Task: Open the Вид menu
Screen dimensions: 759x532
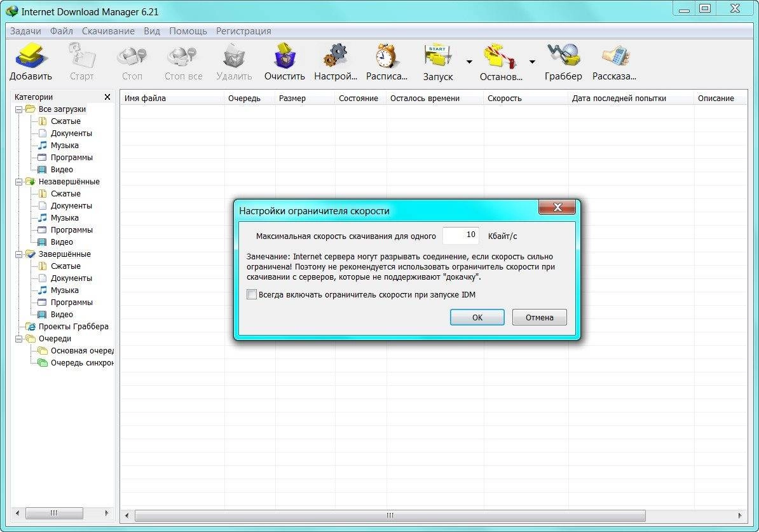Action: 151,31
